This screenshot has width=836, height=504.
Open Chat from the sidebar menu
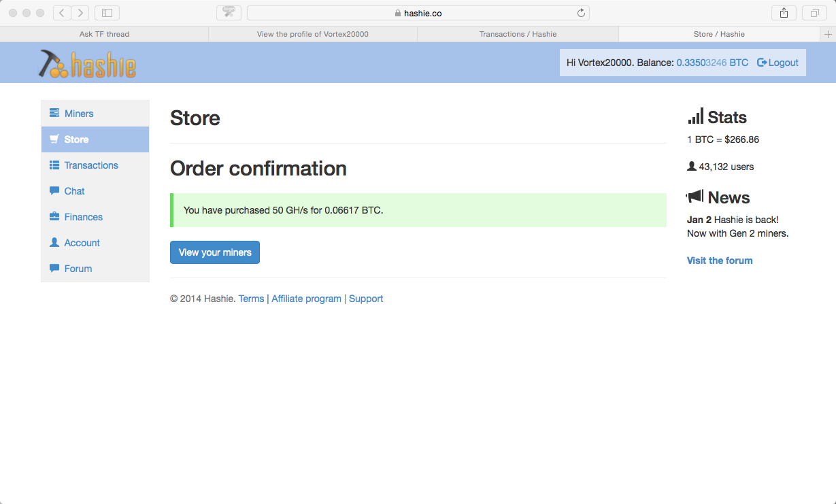95,191
